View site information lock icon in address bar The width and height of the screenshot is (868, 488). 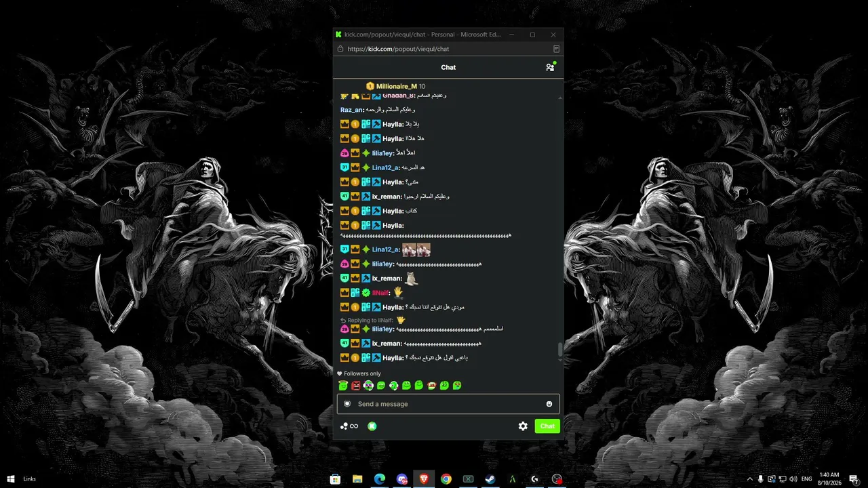click(x=340, y=49)
